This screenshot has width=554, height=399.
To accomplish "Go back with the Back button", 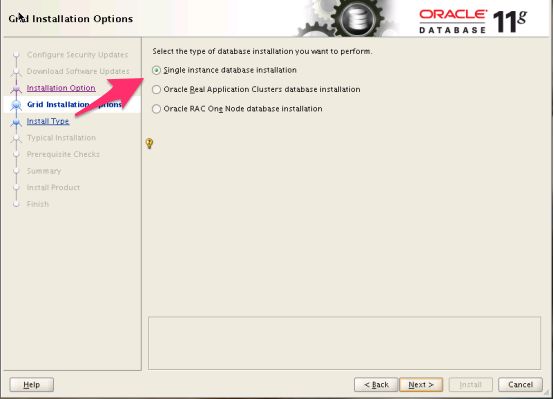I will pos(376,385).
